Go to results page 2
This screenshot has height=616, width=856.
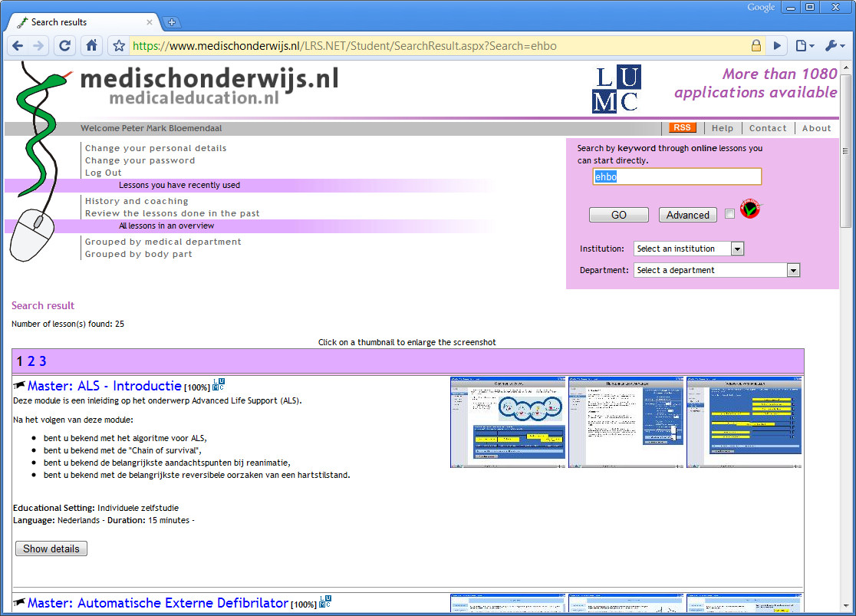point(31,361)
